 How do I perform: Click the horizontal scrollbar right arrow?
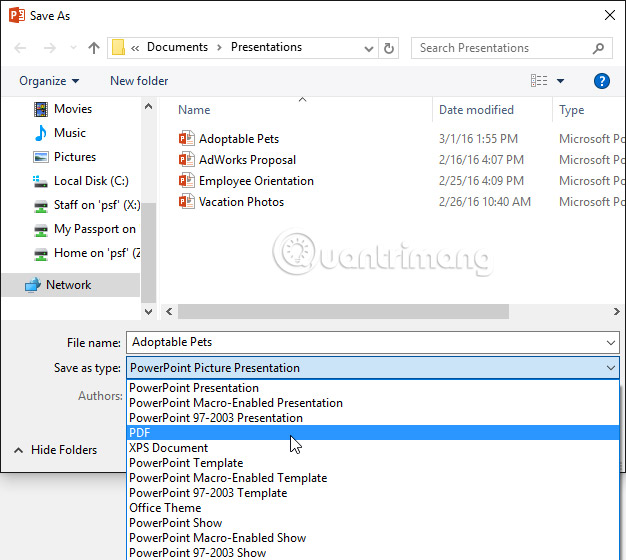pyautogui.click(x=616, y=311)
